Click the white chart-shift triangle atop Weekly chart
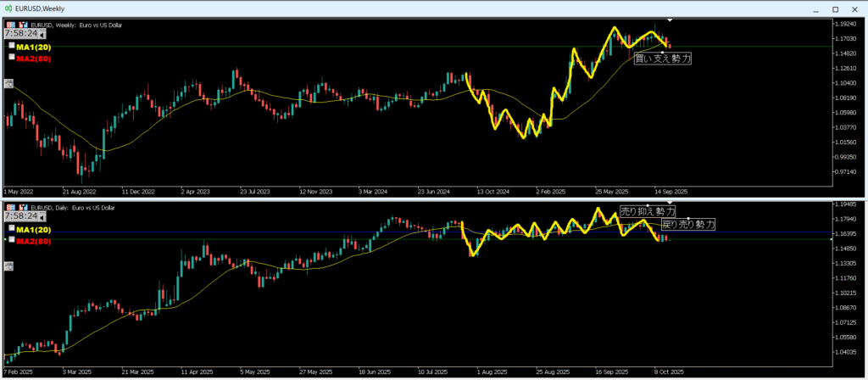This screenshot has height=380, width=868. [670, 20]
